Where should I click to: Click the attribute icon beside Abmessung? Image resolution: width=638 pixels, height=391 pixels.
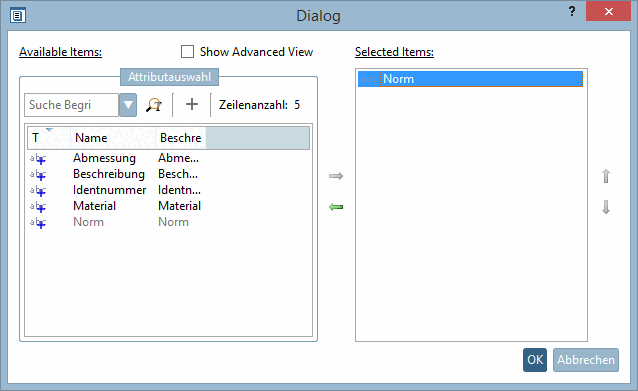38,159
